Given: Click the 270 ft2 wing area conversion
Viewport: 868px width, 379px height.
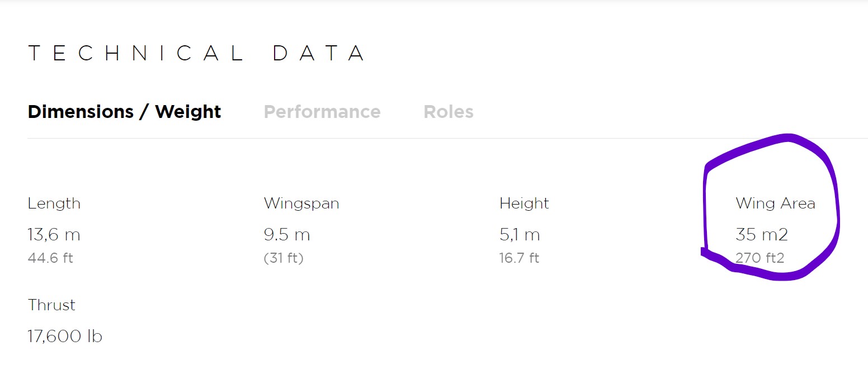Looking at the screenshot, I should point(759,258).
